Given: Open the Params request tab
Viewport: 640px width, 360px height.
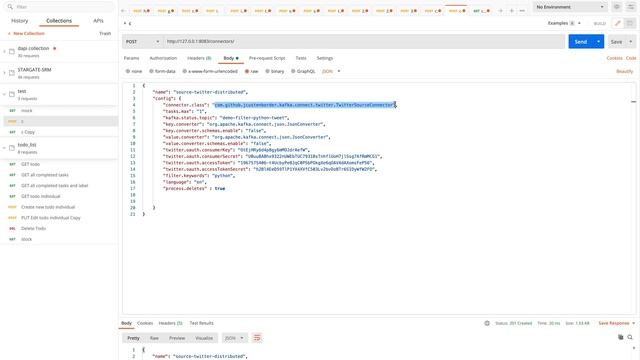Looking at the screenshot, I should (x=131, y=58).
